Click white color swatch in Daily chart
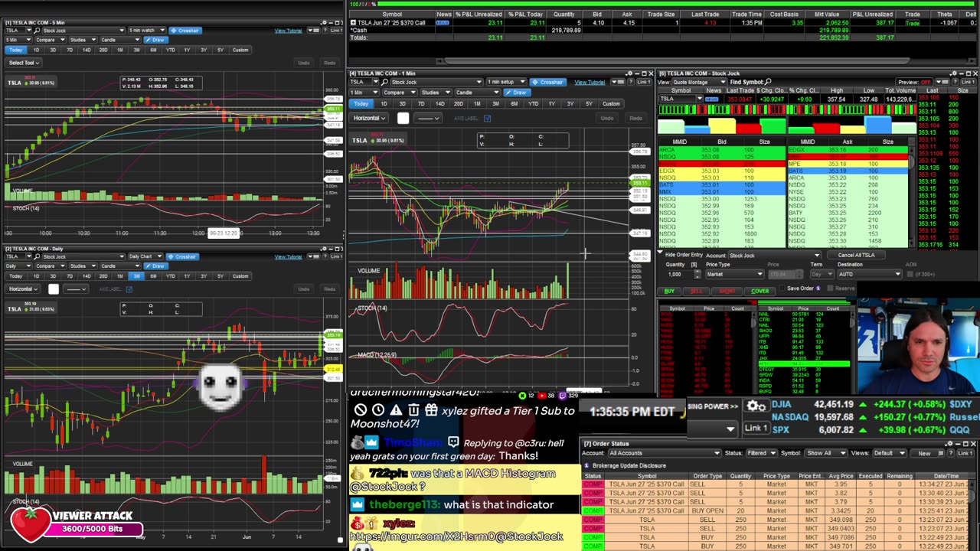980x551 pixels. point(54,289)
